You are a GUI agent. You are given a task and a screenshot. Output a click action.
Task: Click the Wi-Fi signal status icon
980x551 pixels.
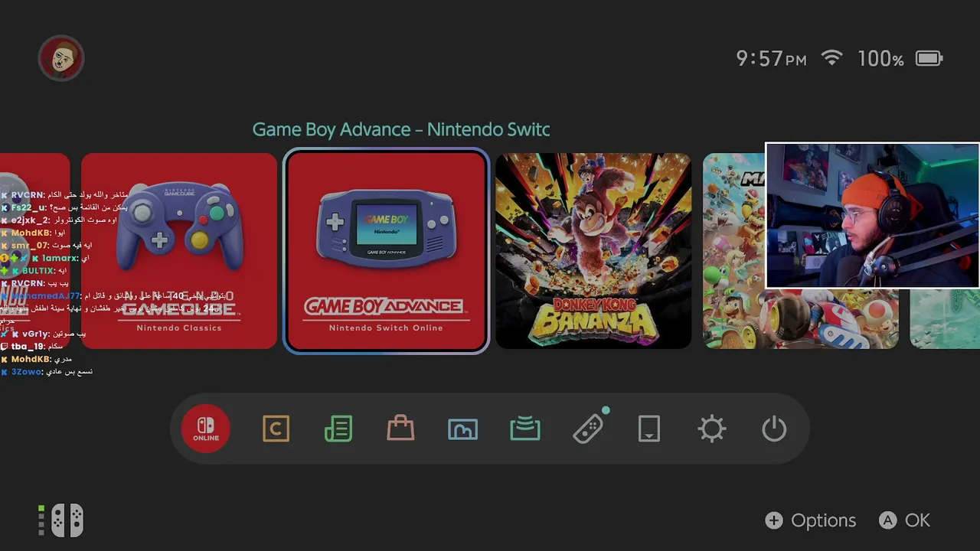(831, 58)
